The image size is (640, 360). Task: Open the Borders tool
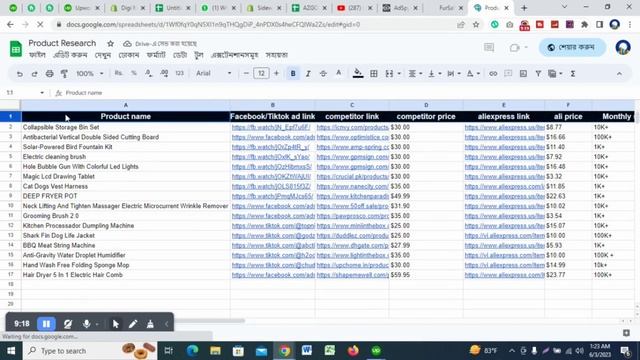click(373, 73)
